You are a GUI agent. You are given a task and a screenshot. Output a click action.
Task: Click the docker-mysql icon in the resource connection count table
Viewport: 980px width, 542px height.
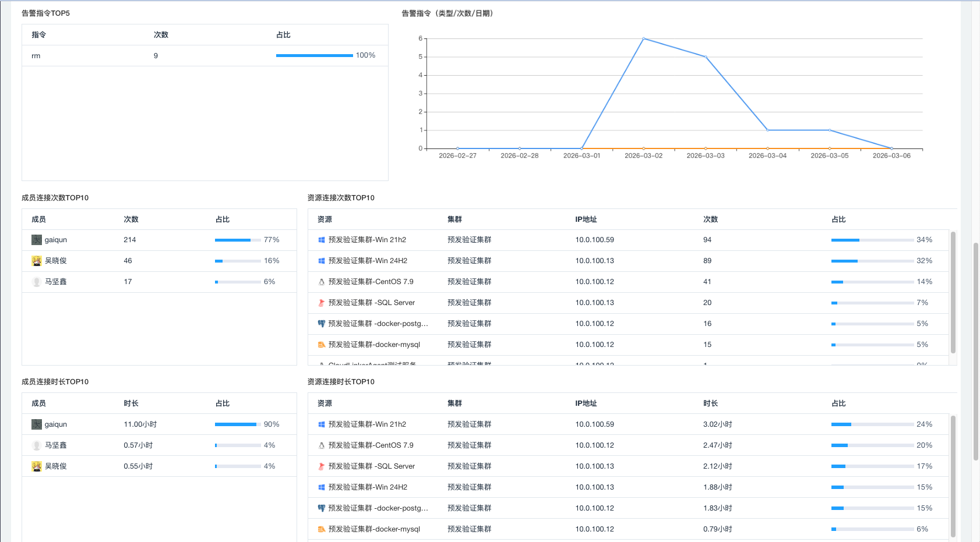(321, 345)
